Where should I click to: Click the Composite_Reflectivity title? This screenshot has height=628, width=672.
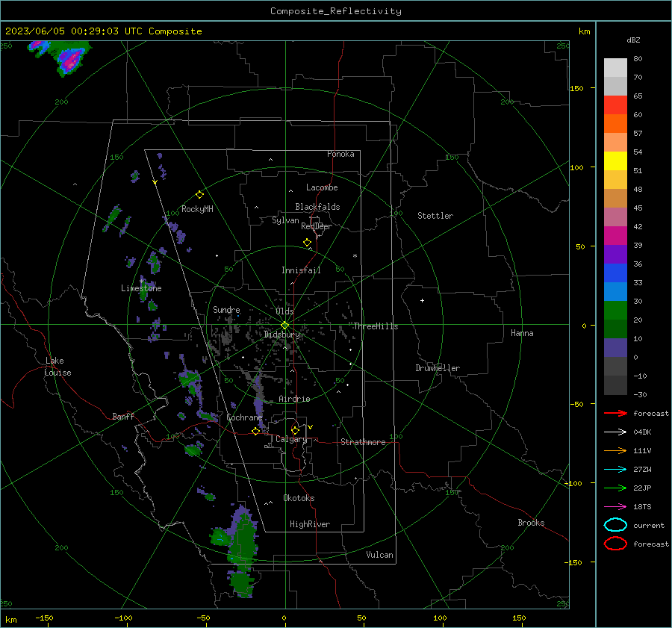(x=335, y=11)
